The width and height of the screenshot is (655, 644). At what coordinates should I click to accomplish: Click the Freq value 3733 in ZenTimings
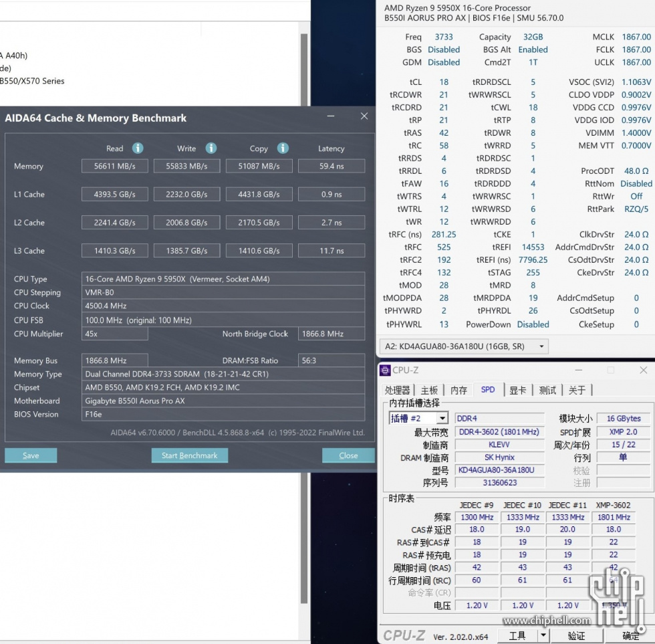click(x=444, y=37)
